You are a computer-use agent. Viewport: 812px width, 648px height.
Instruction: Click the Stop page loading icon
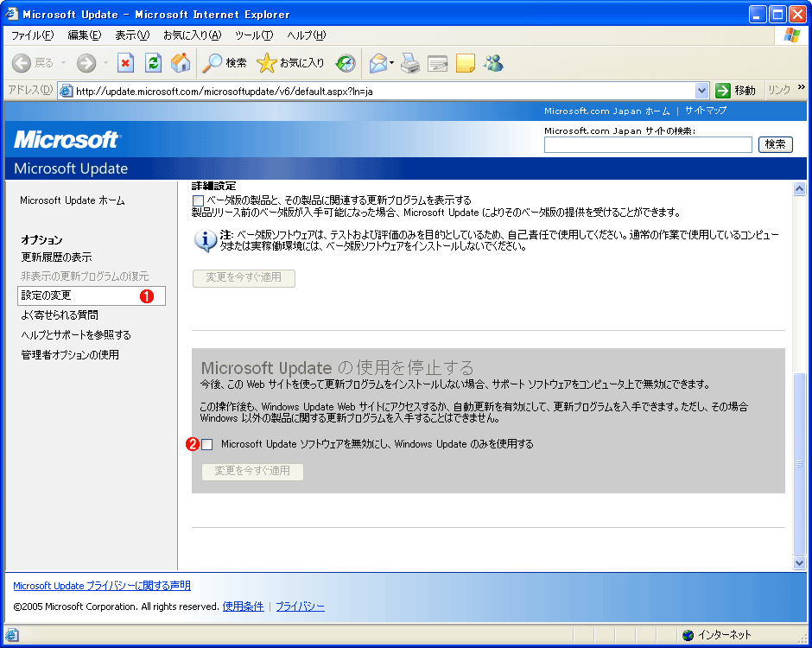click(x=125, y=63)
